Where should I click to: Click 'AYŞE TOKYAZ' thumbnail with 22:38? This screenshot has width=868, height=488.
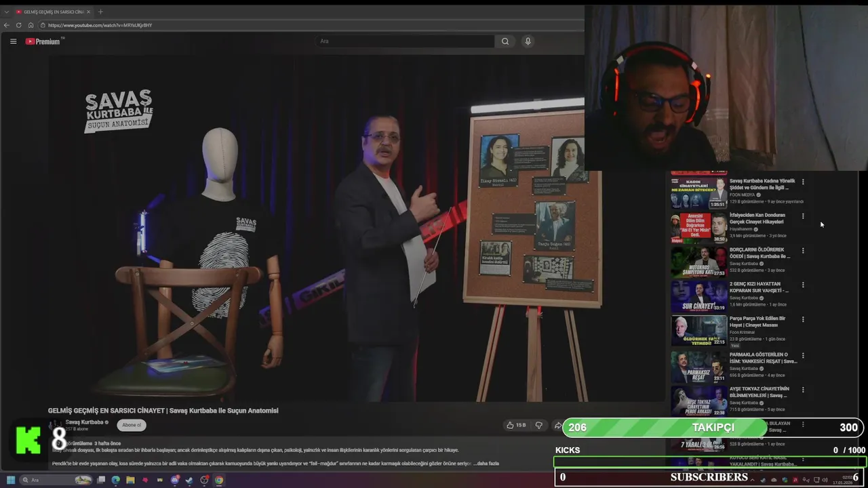(698, 401)
